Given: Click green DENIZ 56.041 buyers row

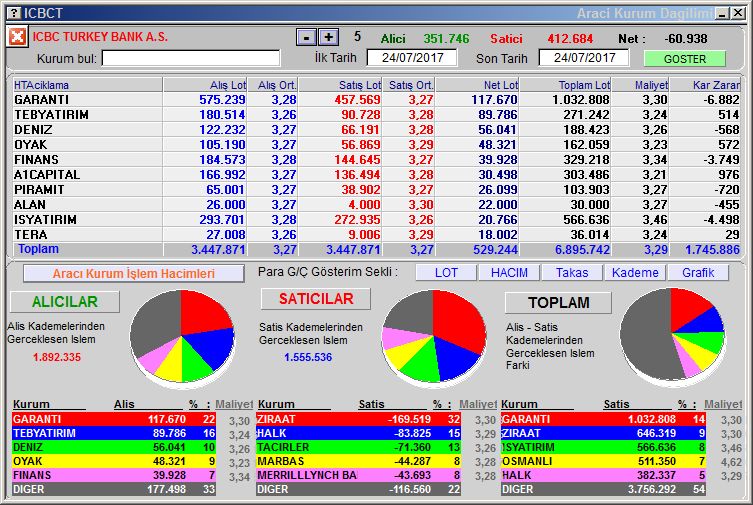Looking at the screenshot, I should [x=114, y=447].
